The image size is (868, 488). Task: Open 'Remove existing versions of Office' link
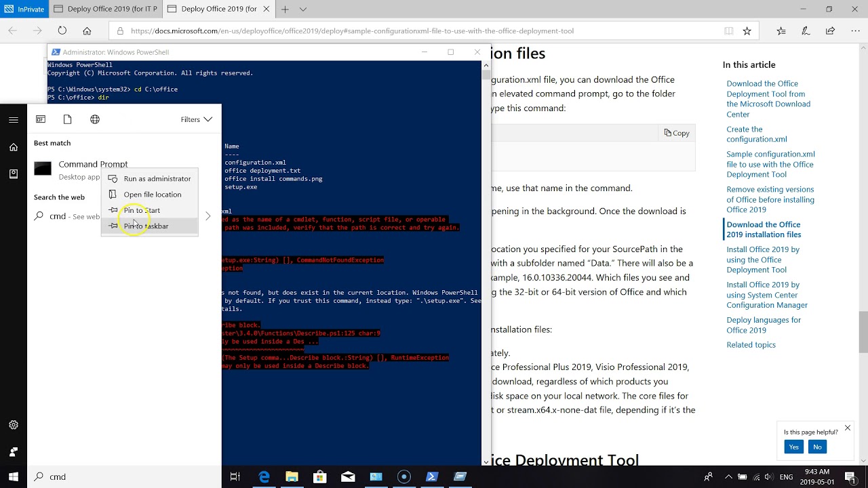770,199
